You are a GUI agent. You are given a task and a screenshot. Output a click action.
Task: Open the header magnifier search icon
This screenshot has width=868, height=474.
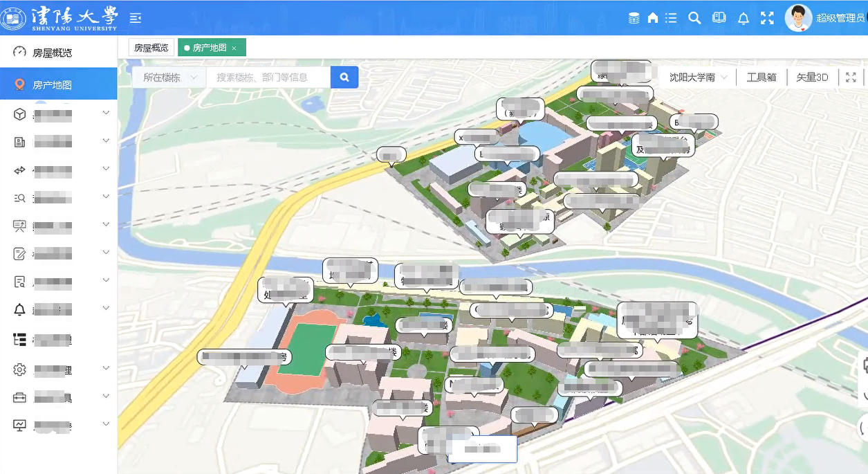point(694,18)
